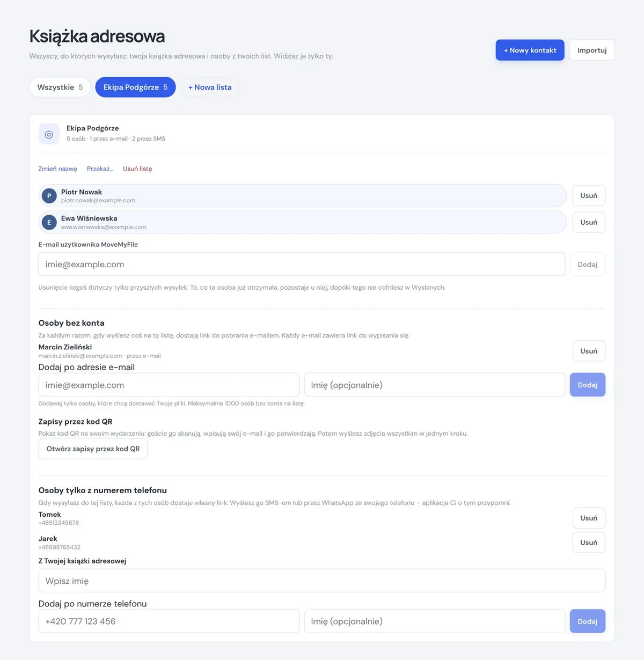Click the Nowy kontakt button
The width and height of the screenshot is (644, 660).
tap(530, 50)
